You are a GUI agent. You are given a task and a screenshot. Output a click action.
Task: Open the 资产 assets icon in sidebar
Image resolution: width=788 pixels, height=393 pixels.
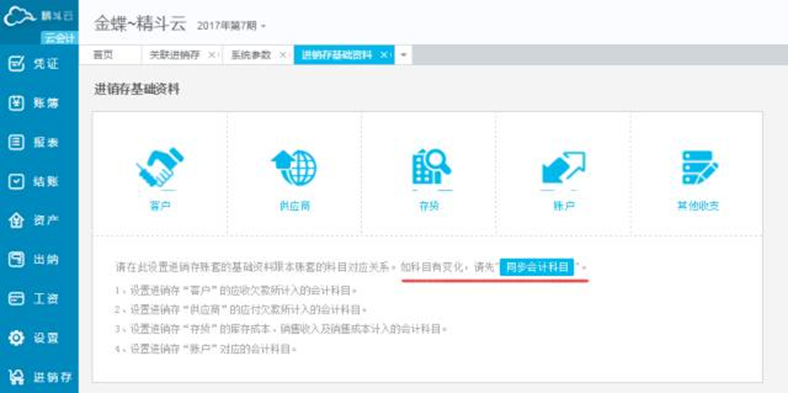(x=17, y=221)
